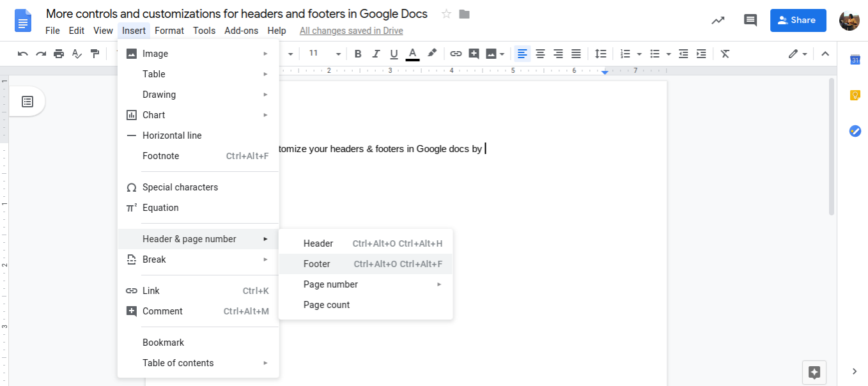Image resolution: width=868 pixels, height=386 pixels.
Task: Open the Google Docs home icon
Action: [23, 20]
